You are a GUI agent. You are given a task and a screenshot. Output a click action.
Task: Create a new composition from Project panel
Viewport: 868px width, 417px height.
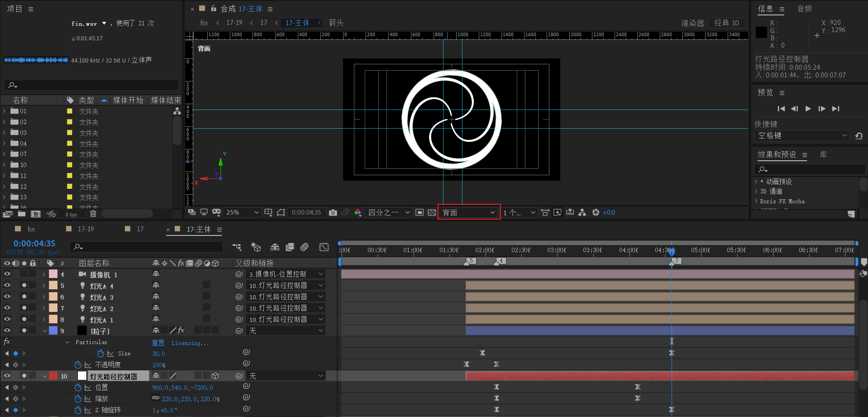35,214
